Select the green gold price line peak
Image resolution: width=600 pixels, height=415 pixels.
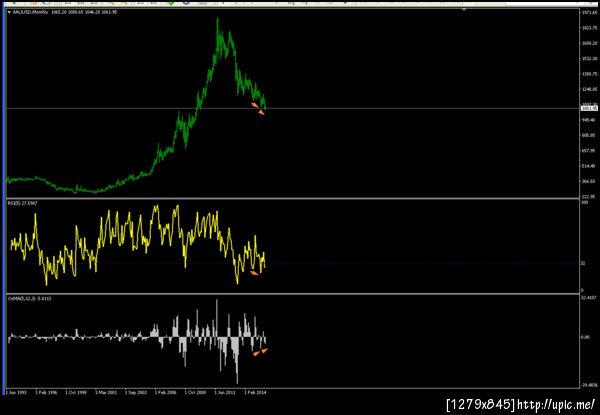[x=217, y=20]
